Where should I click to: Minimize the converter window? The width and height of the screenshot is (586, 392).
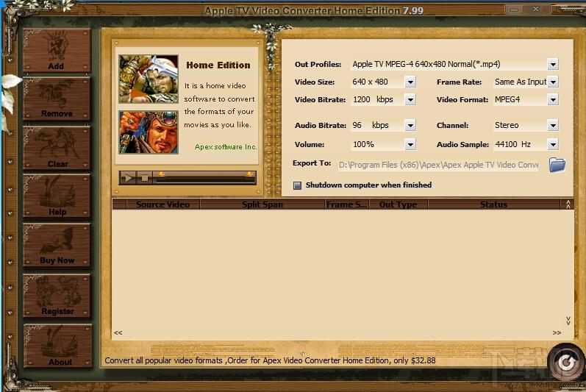tap(515, 10)
